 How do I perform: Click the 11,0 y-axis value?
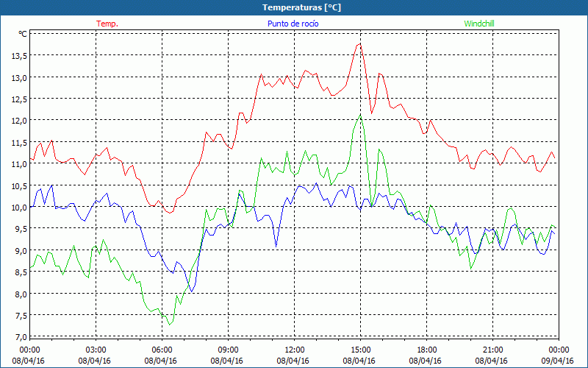click(19, 163)
